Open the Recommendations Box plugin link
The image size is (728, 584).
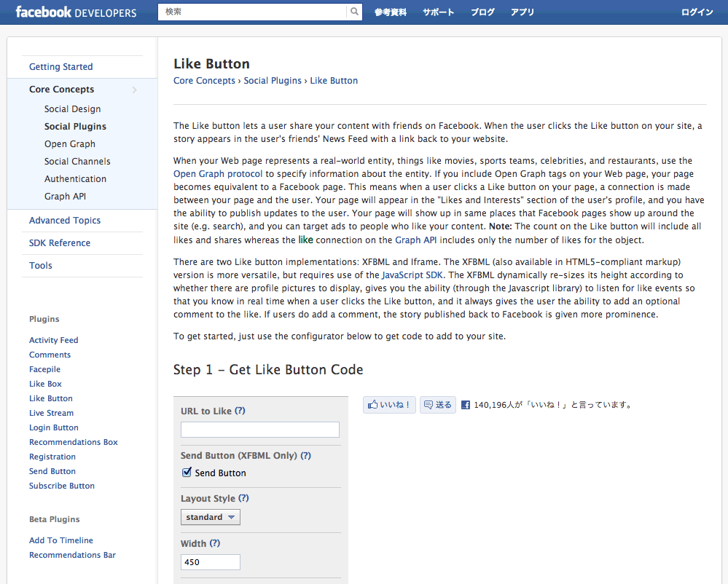pyautogui.click(x=74, y=442)
